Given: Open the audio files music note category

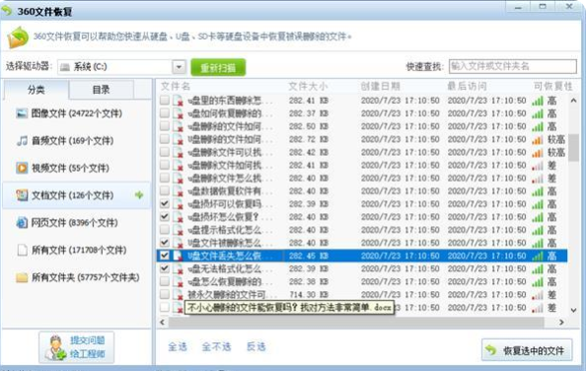Looking at the screenshot, I should (x=22, y=141).
